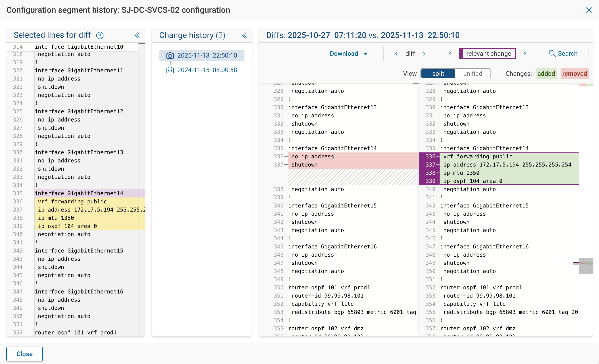Collapse the Selected lines for diff panel

(137, 35)
